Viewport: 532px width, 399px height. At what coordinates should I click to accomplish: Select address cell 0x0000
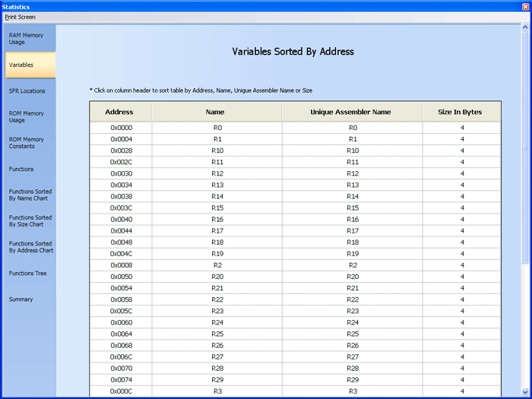(x=121, y=128)
